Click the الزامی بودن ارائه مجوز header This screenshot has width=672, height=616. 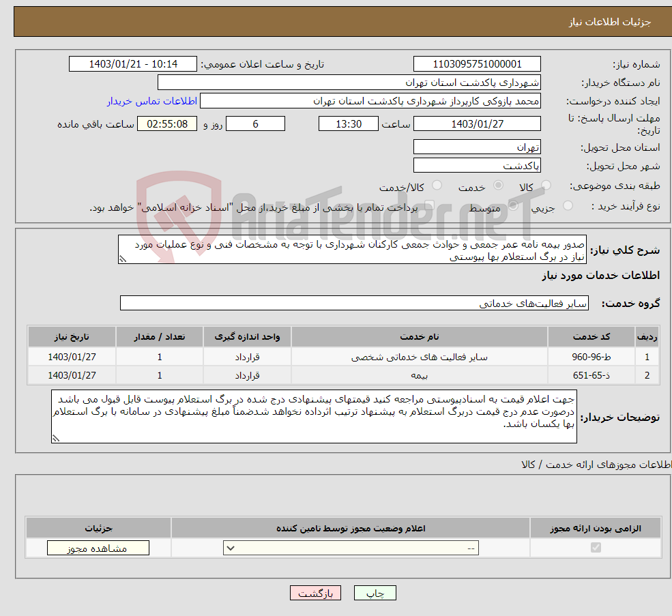[596, 529]
